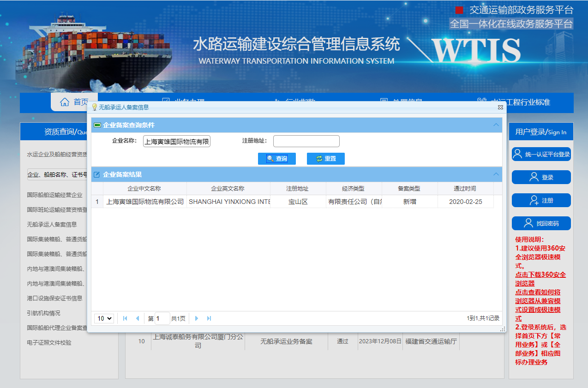The image size is (588, 388).
Task: Open 点击下载360安全浏览器 link
Action: (540, 279)
